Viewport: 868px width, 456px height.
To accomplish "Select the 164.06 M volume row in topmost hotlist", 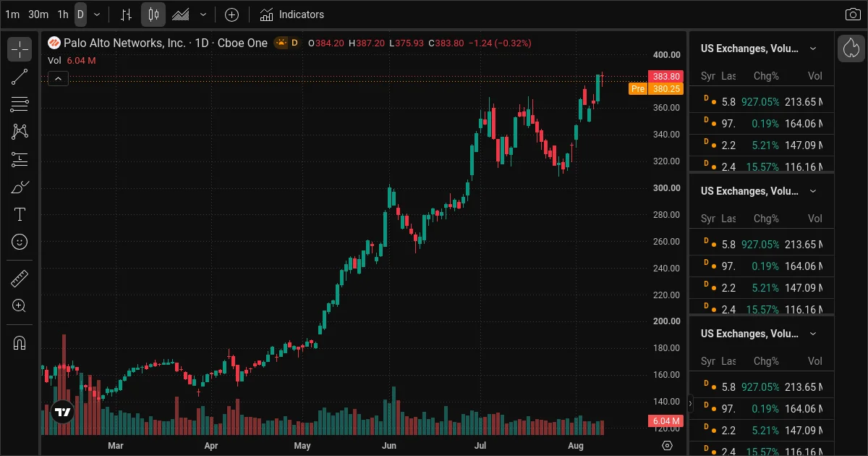I will coord(761,124).
